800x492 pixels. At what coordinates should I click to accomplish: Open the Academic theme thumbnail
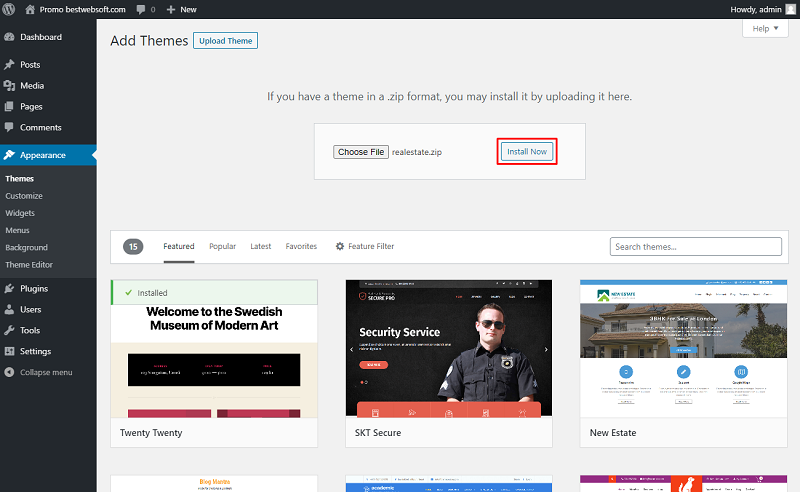pyautogui.click(x=449, y=484)
